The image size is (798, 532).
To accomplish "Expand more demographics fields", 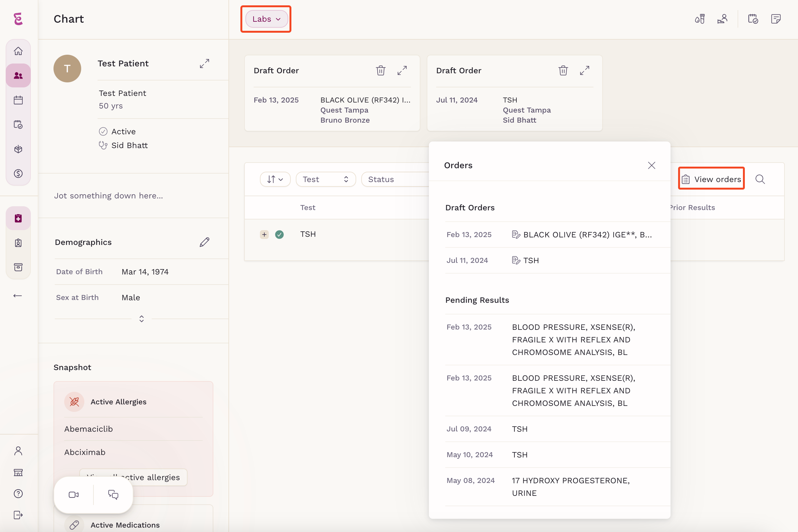I will point(142,319).
